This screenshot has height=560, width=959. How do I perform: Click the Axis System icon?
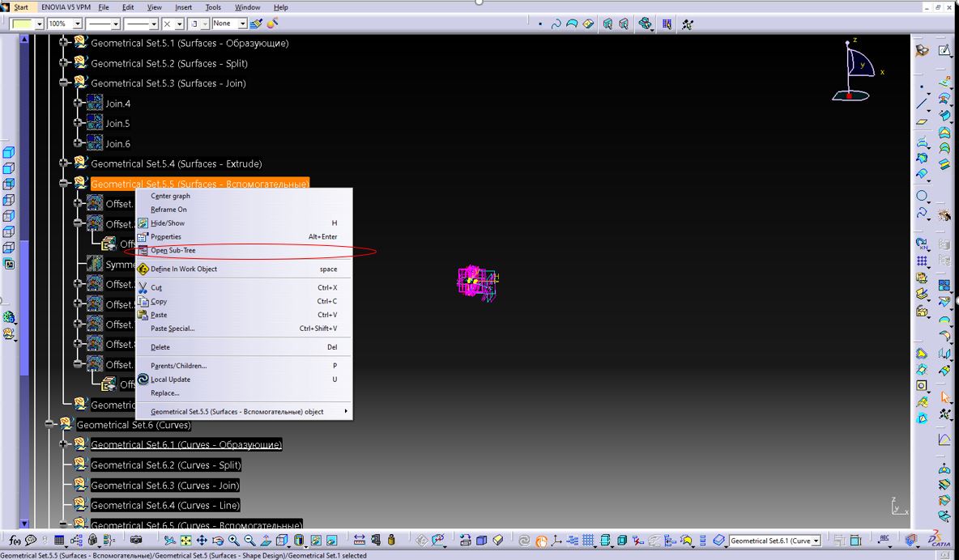(x=556, y=541)
